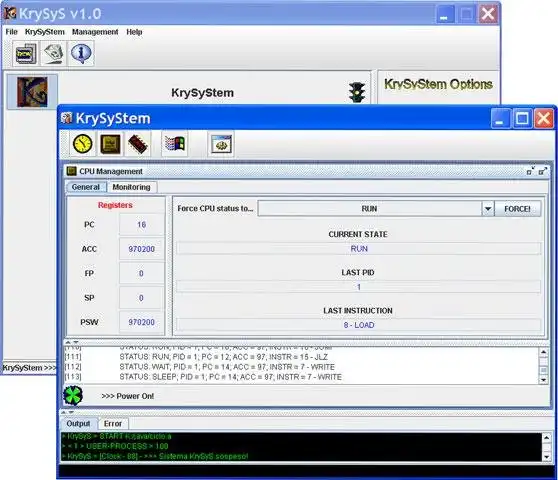Click the PC register value 16

(x=142, y=225)
